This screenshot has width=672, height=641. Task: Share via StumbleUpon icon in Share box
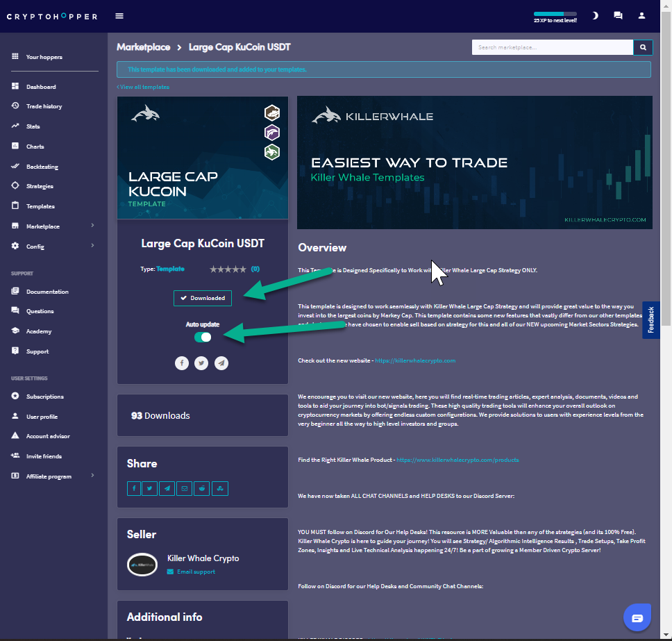pyautogui.click(x=219, y=488)
